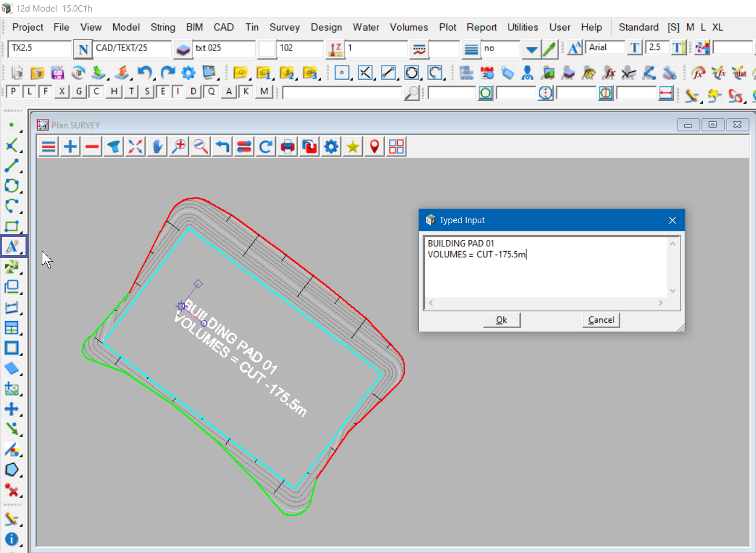Activate the pan hand tool
Screen dimensions: 756x553
(157, 147)
